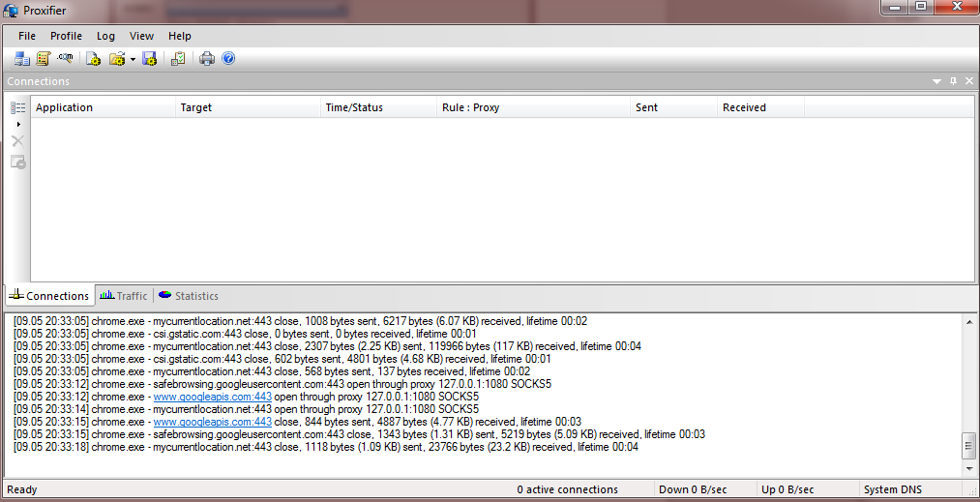Viewport: 980px width, 502px height.
Task: Sort by the Time/Status column header
Action: (379, 107)
